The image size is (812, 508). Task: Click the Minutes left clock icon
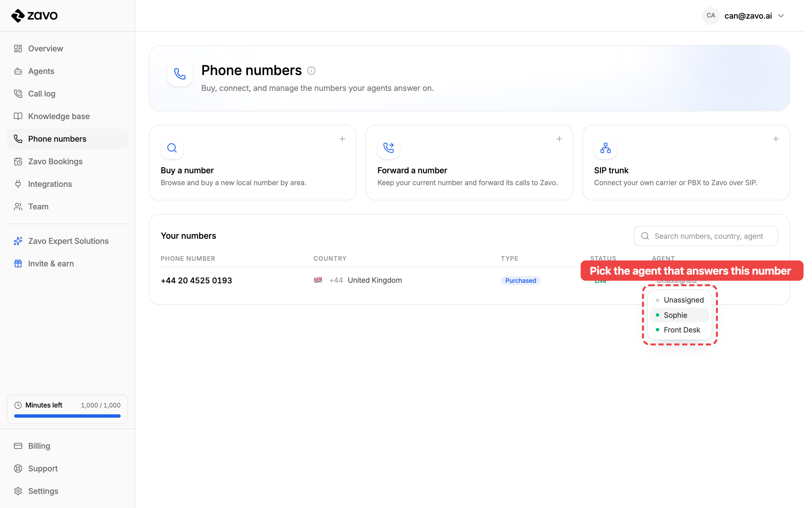click(x=18, y=405)
